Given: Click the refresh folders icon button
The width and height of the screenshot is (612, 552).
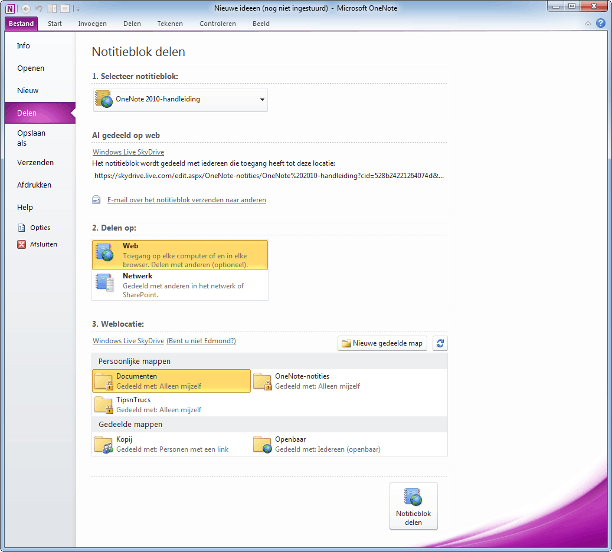Looking at the screenshot, I should tap(440, 344).
